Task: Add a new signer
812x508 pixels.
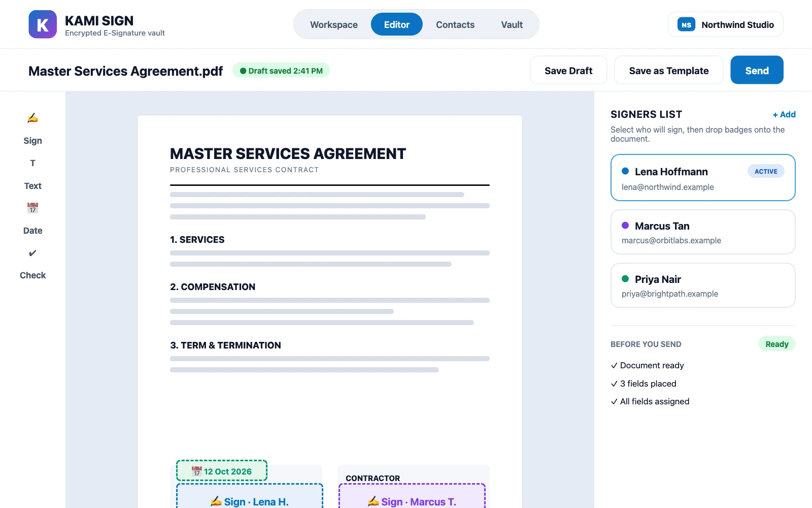Action: pyautogui.click(x=784, y=114)
